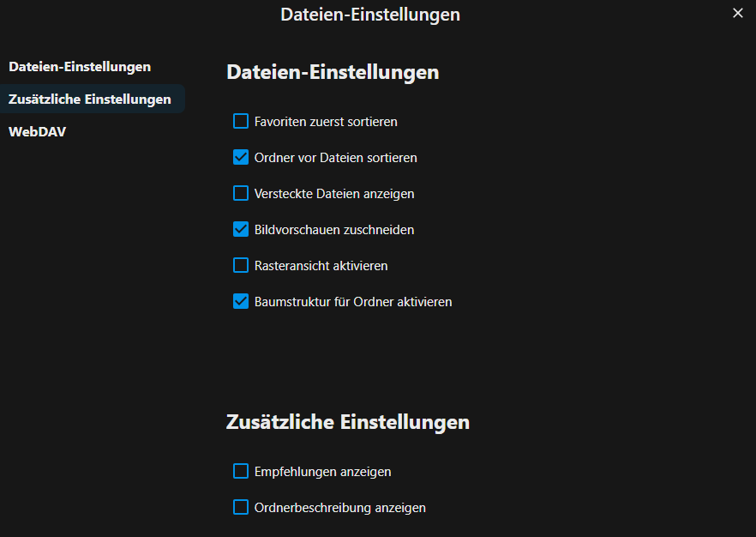
Task: Check the Rasteransicht aktivieren box
Action: [x=241, y=265]
